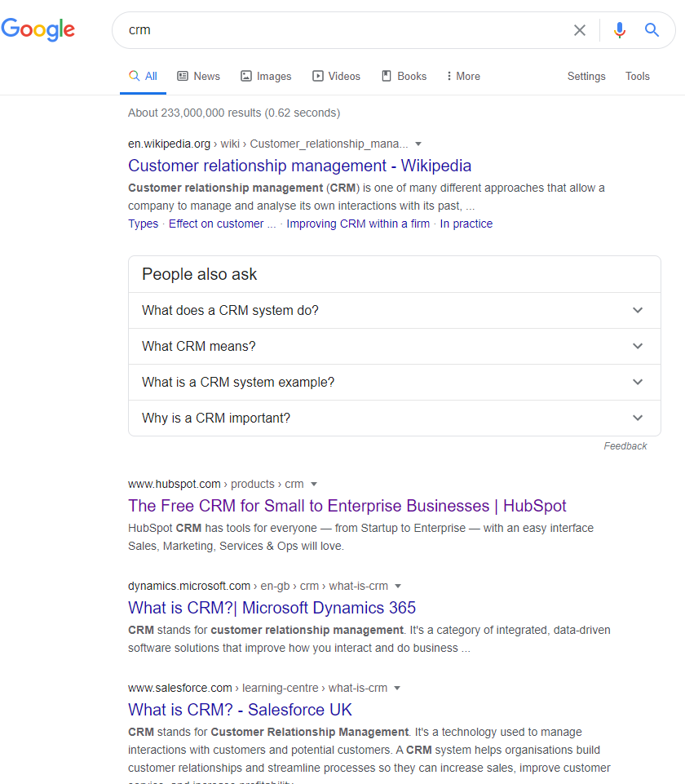
Task: Open Microsoft Dynamics result options dropdown arrow
Action: pyautogui.click(x=398, y=586)
